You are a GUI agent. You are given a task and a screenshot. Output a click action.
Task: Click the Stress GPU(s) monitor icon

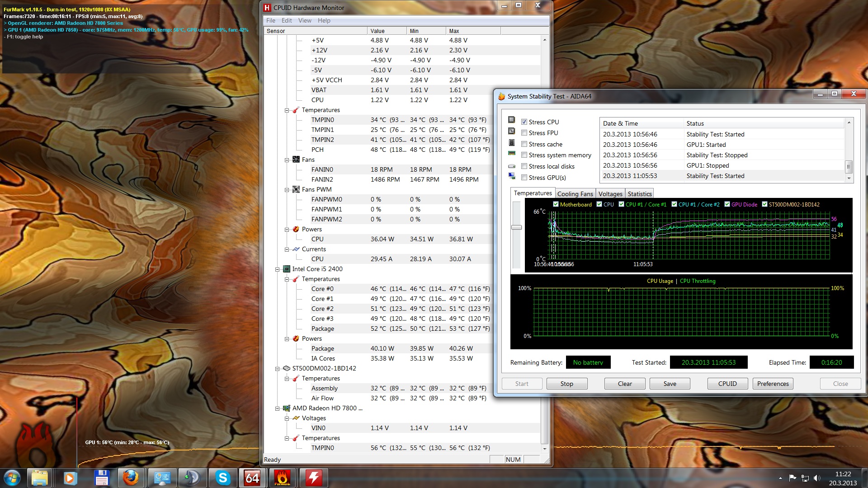point(512,176)
